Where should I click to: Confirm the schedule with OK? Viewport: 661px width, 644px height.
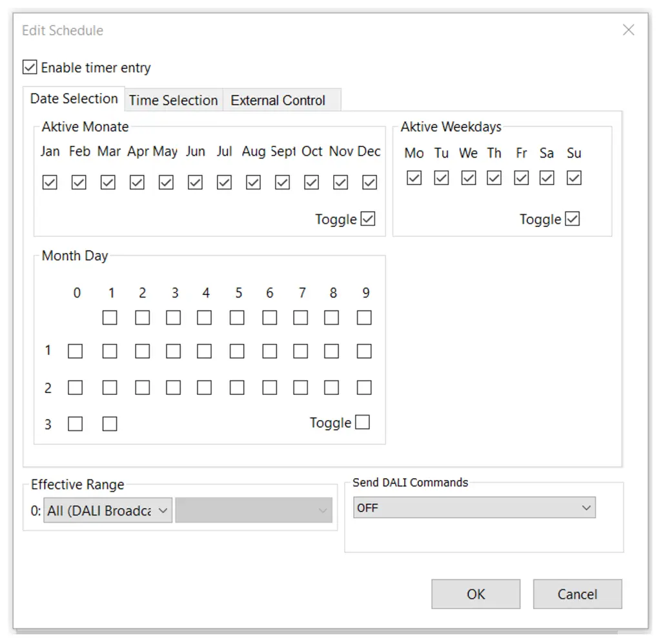tap(476, 594)
